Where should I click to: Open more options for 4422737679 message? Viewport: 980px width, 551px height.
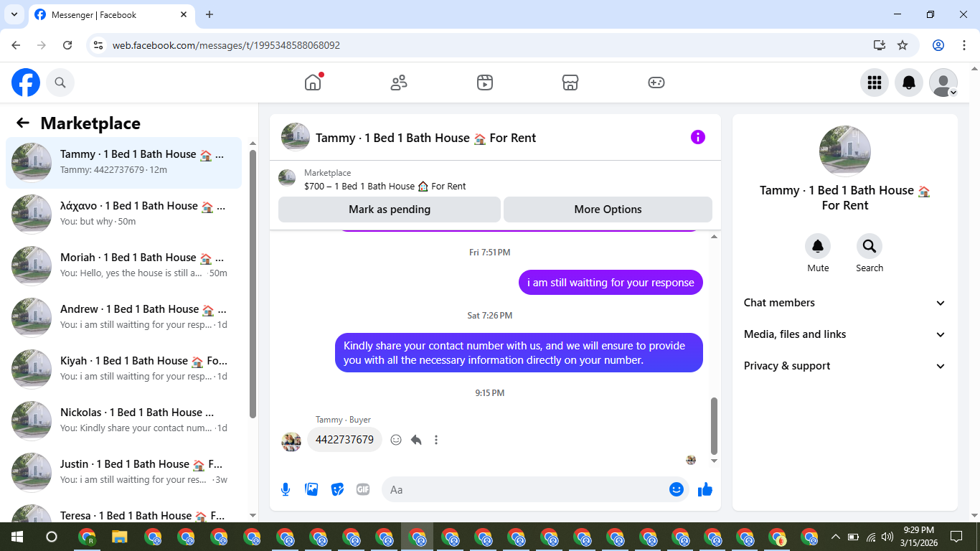(x=436, y=440)
